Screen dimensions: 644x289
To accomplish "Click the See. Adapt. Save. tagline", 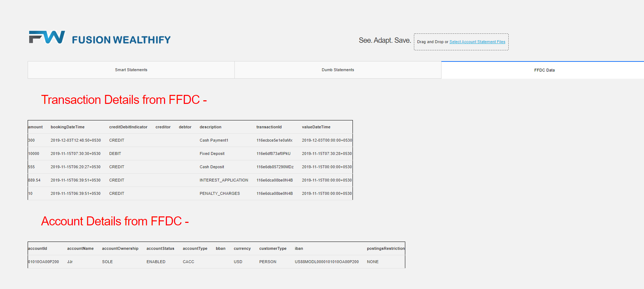I will pos(385,40).
